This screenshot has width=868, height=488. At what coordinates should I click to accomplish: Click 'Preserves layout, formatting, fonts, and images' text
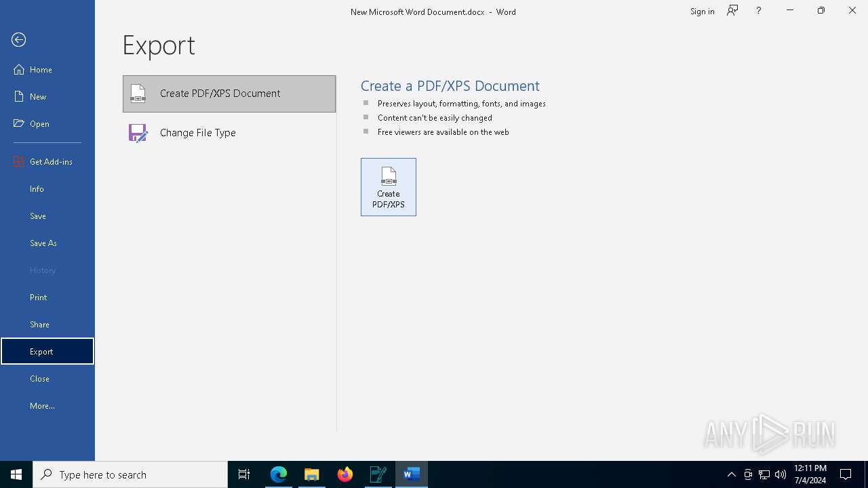pos(461,104)
